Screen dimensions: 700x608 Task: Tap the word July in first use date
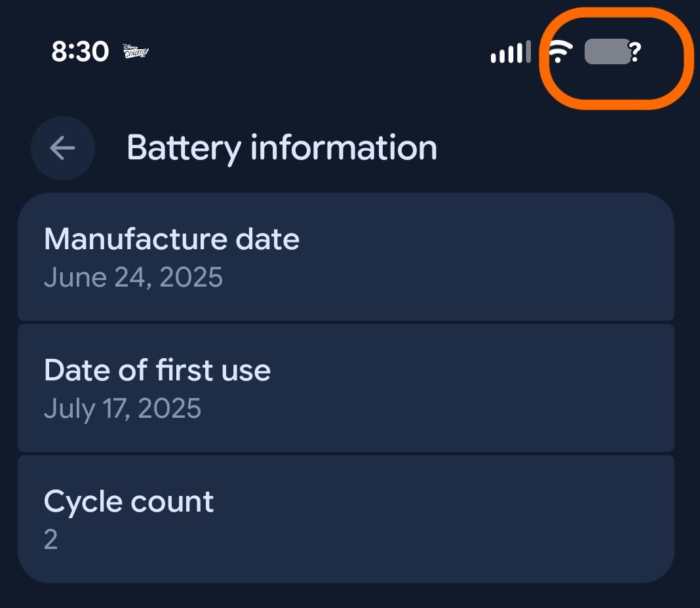point(69,409)
